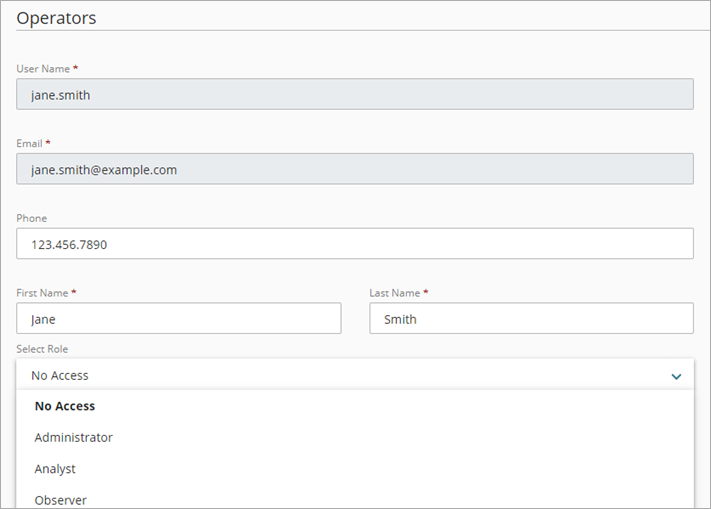Click the Email label text
The image size is (711, 509).
[x=29, y=143]
